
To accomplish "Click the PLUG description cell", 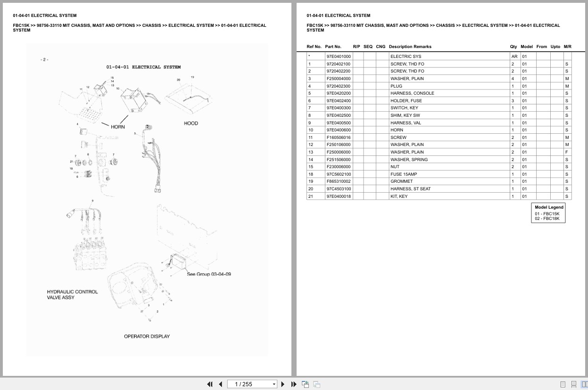I will click(x=396, y=86).
